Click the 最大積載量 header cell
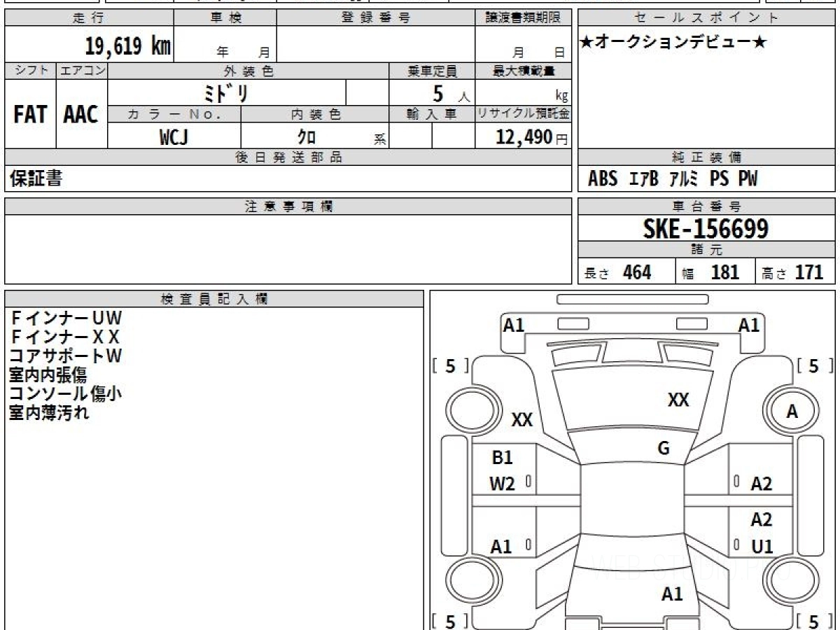This screenshot has height=630, width=840. [523, 71]
